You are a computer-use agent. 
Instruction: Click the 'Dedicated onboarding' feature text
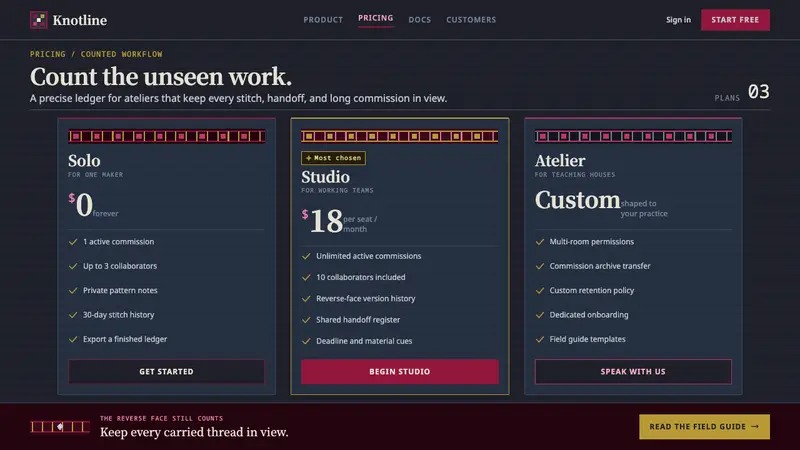pos(589,315)
